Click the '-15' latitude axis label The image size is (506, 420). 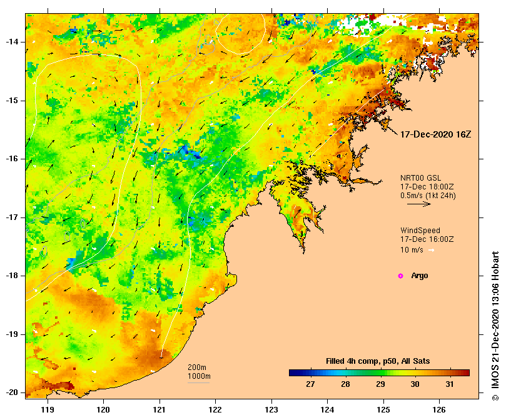[x=12, y=101]
